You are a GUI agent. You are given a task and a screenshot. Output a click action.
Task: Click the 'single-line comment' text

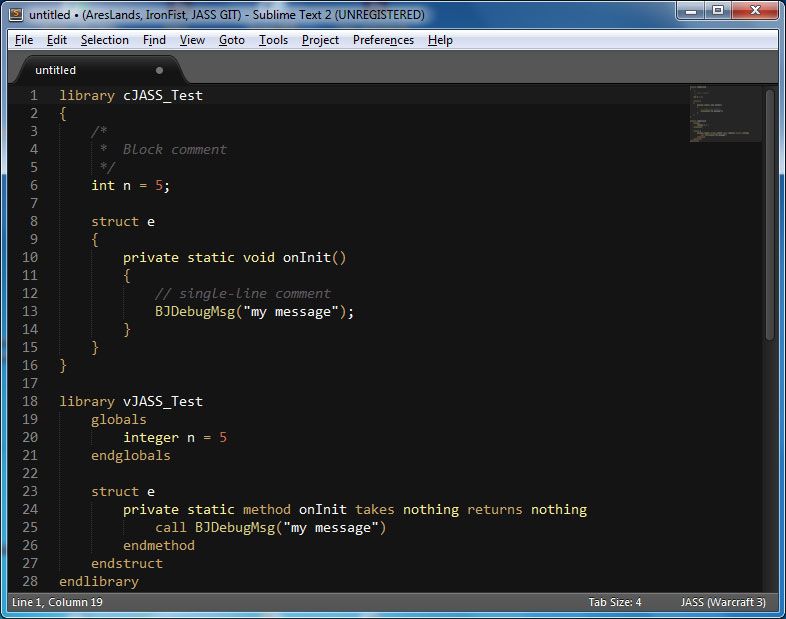[x=255, y=293]
